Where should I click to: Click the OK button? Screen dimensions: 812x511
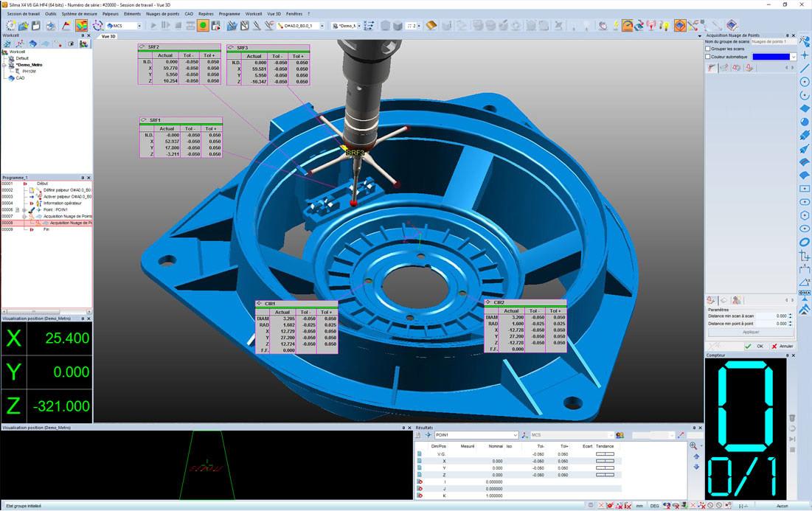coord(755,346)
